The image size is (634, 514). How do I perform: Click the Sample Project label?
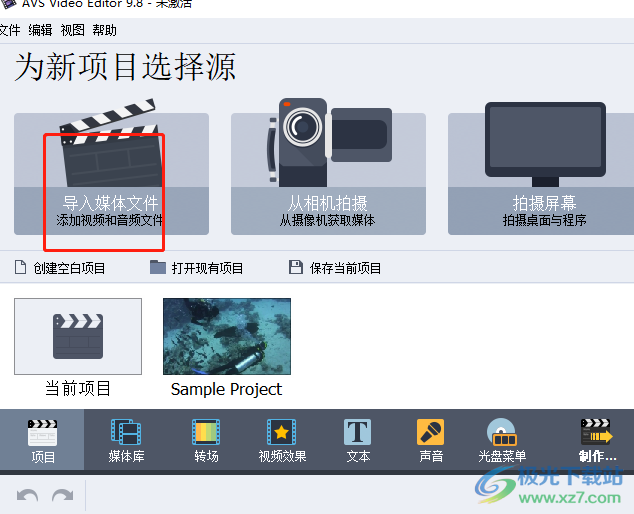point(226,389)
